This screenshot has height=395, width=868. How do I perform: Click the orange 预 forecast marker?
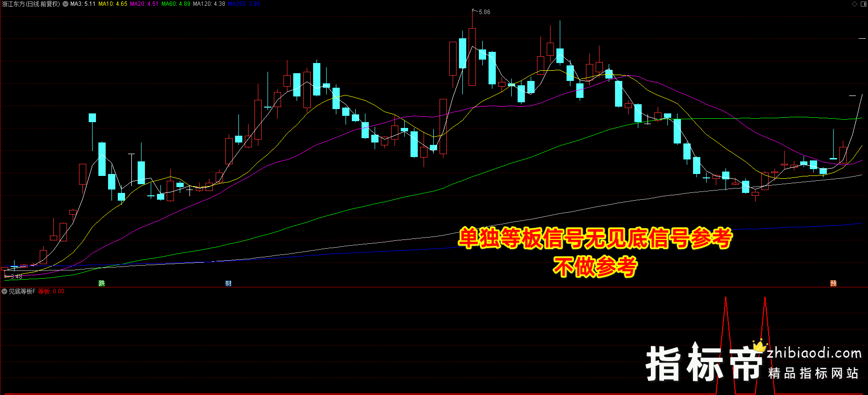tap(833, 283)
